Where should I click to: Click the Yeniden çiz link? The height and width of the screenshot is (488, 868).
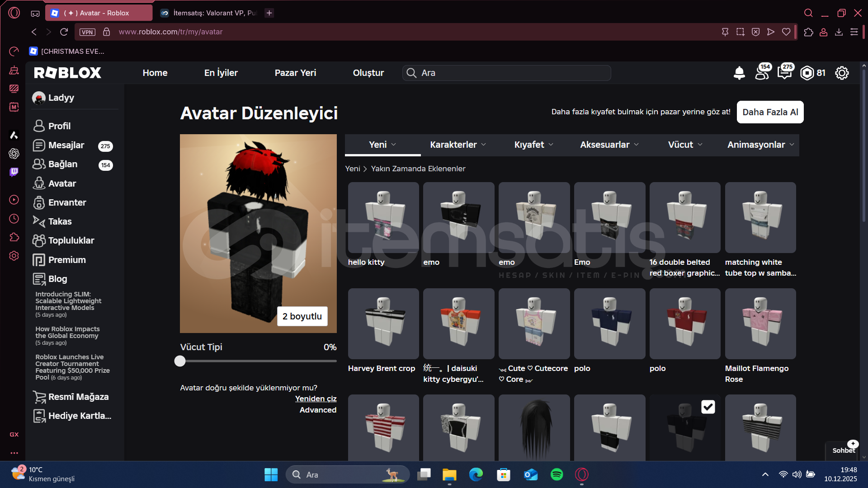(x=316, y=399)
